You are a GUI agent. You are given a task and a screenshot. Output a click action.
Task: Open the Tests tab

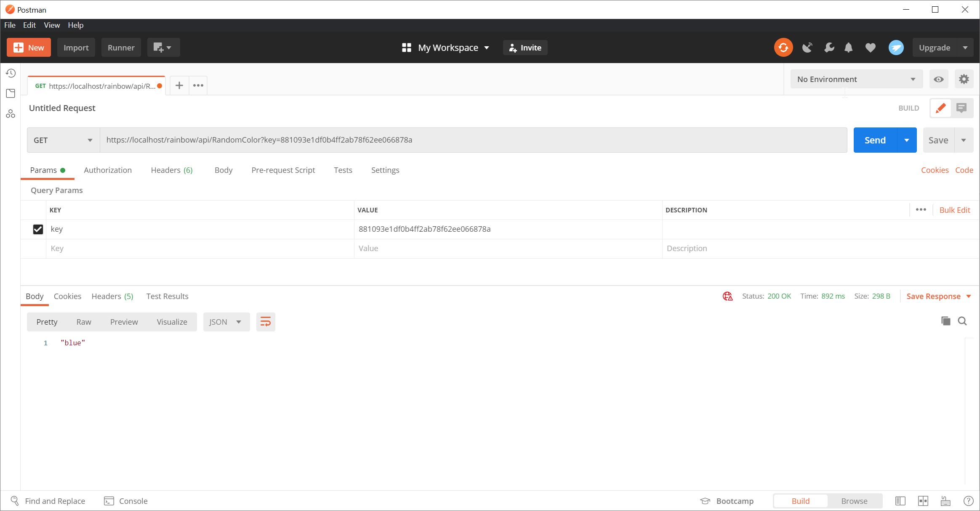[343, 170]
